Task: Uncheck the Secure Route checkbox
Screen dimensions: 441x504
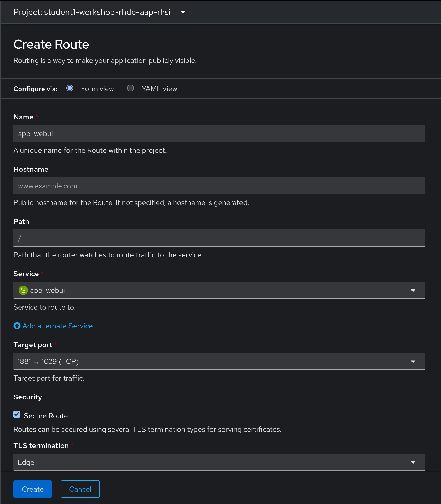Action: (17, 414)
